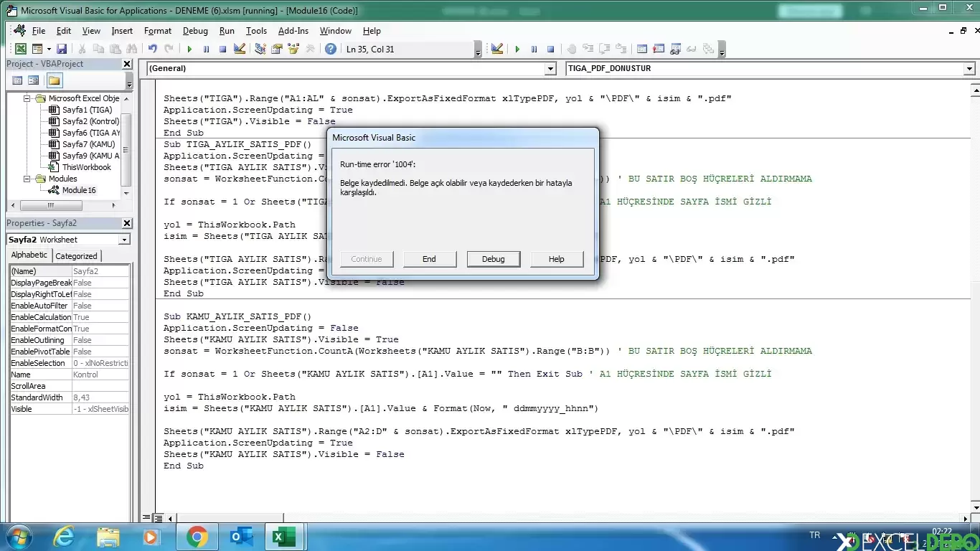Open the Locals Window icon
The width and height of the screenshot is (980, 551).
tap(641, 49)
